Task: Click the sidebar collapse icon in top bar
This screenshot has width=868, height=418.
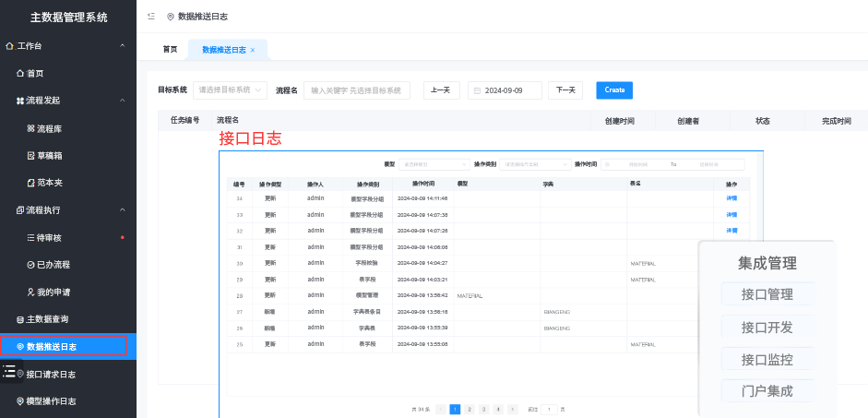Action: [151, 17]
